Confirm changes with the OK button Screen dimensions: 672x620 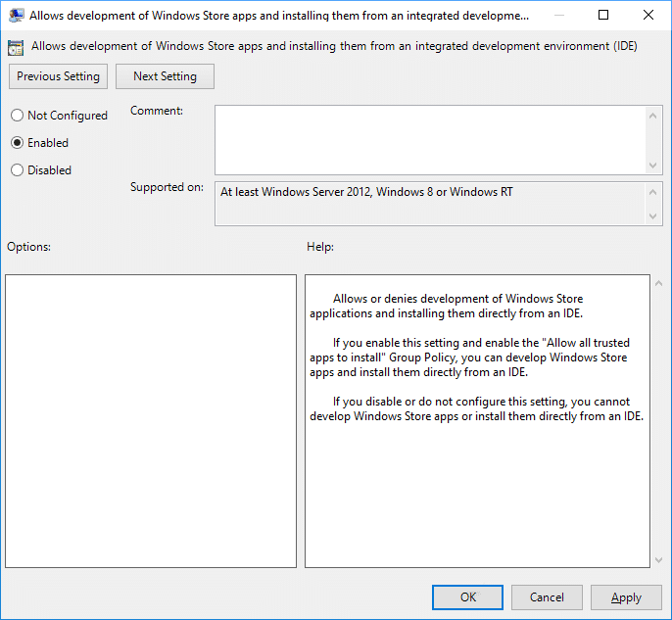pos(467,597)
